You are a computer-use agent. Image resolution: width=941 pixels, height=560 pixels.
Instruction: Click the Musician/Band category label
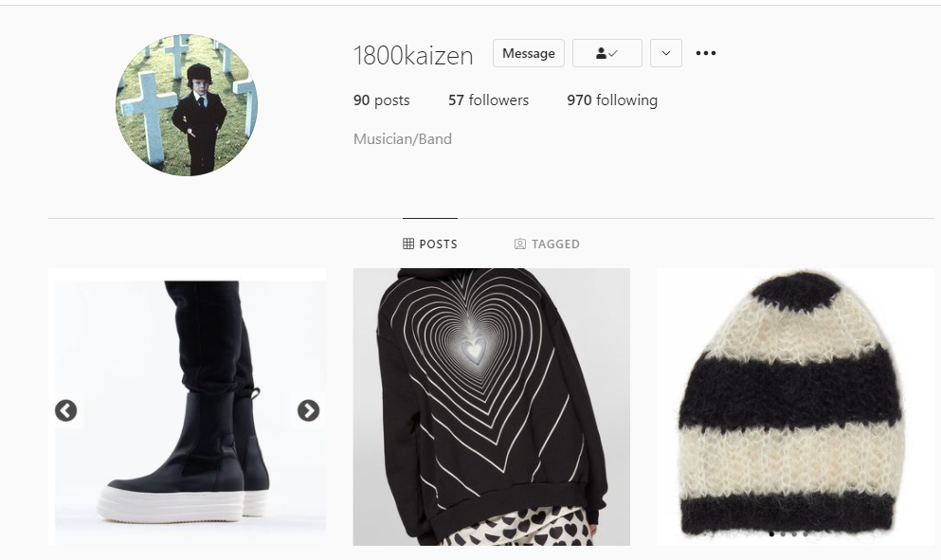[403, 139]
